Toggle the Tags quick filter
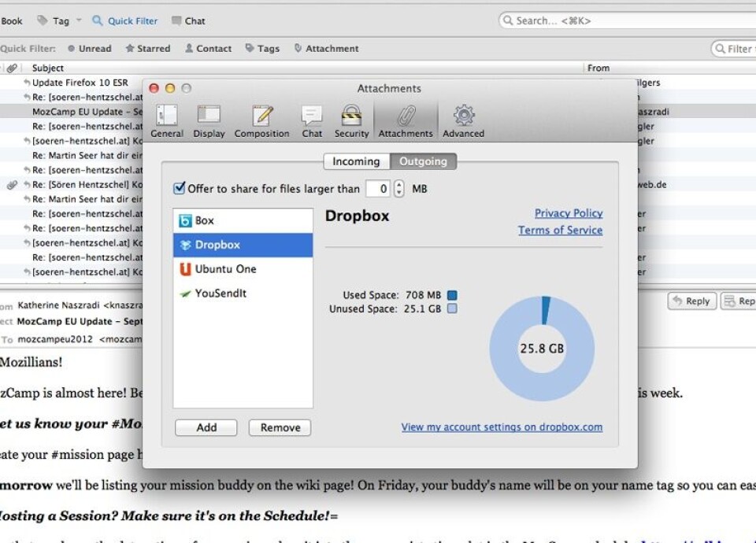Image resolution: width=756 pixels, height=543 pixels. [x=262, y=48]
